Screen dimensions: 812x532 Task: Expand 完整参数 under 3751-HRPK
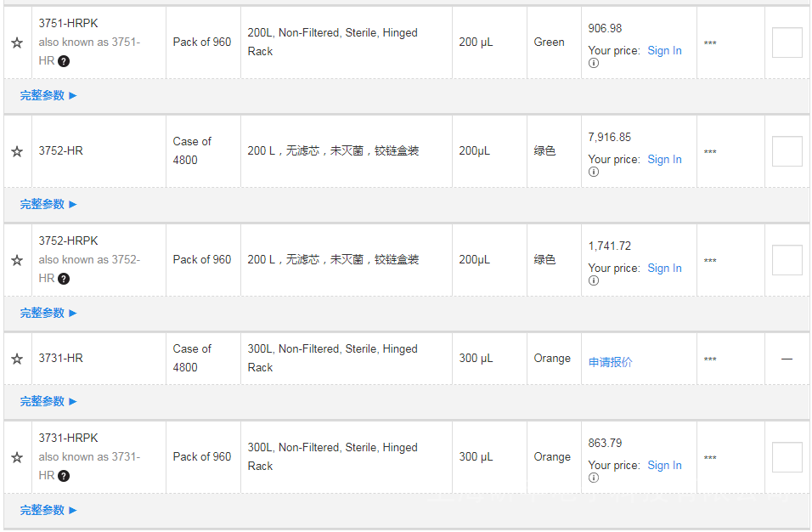coord(48,96)
